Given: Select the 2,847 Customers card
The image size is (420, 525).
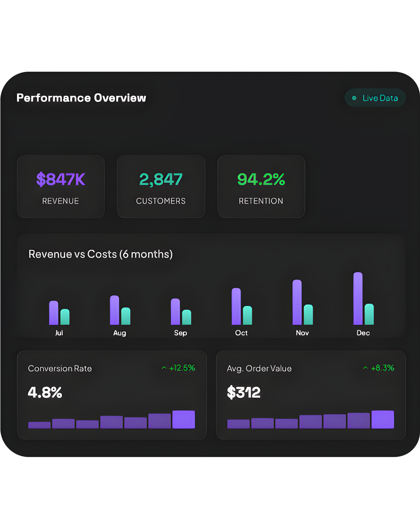Looking at the screenshot, I should [161, 187].
